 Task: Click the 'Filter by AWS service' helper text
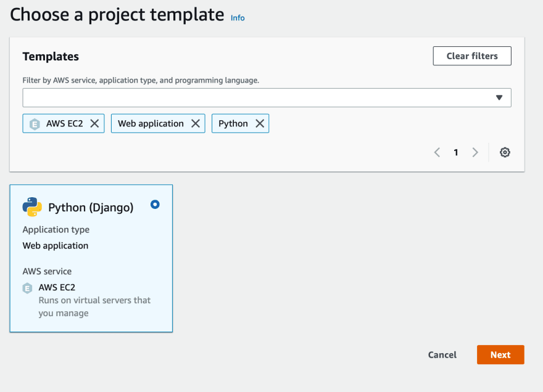coord(141,80)
